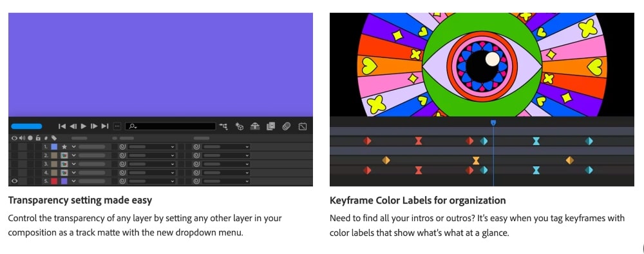Expand layer 3 with its chevron
The height and width of the screenshot is (254, 644).
coord(74,164)
